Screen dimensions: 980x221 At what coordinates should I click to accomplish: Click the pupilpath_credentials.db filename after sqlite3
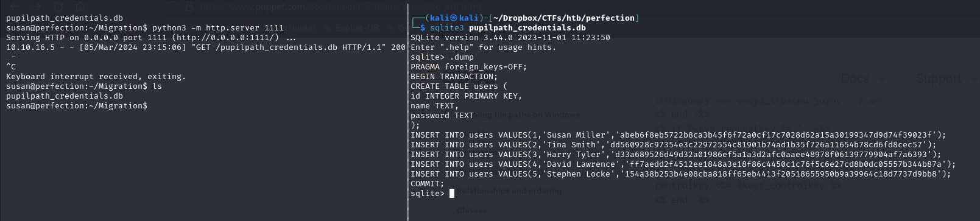[x=527, y=28]
